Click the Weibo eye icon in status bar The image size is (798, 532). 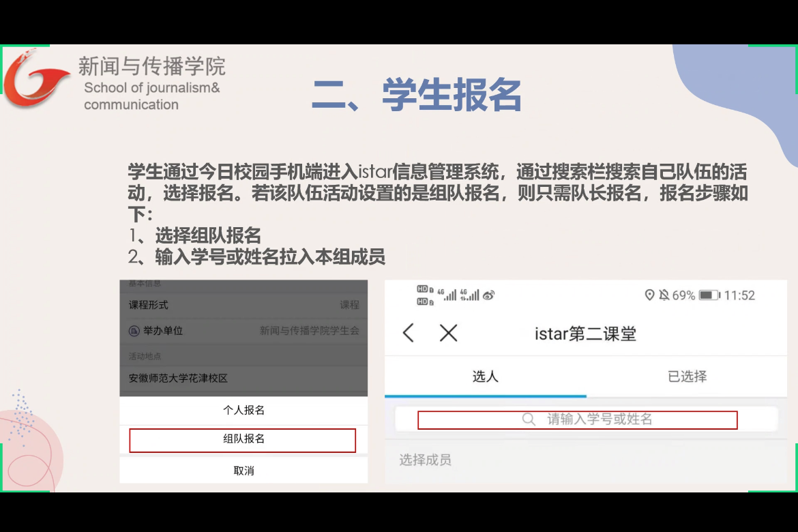coord(488,295)
